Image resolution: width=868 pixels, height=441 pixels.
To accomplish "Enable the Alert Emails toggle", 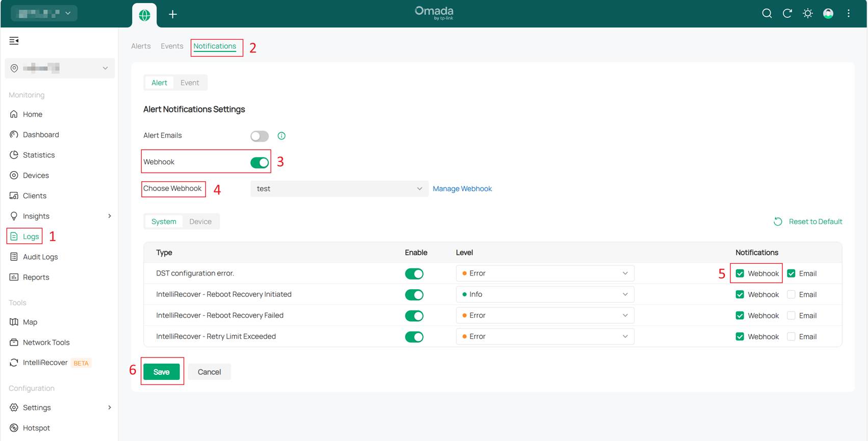I will pyautogui.click(x=259, y=136).
